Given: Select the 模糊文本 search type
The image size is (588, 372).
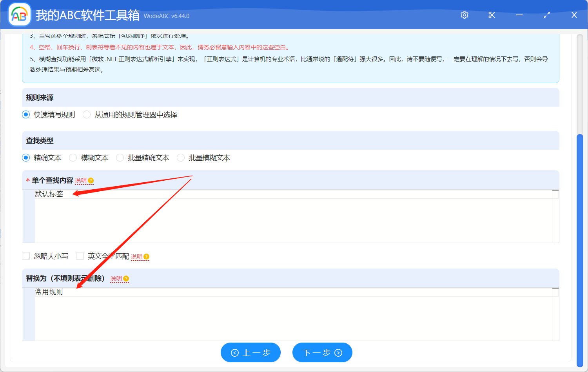Looking at the screenshot, I should pos(73,158).
